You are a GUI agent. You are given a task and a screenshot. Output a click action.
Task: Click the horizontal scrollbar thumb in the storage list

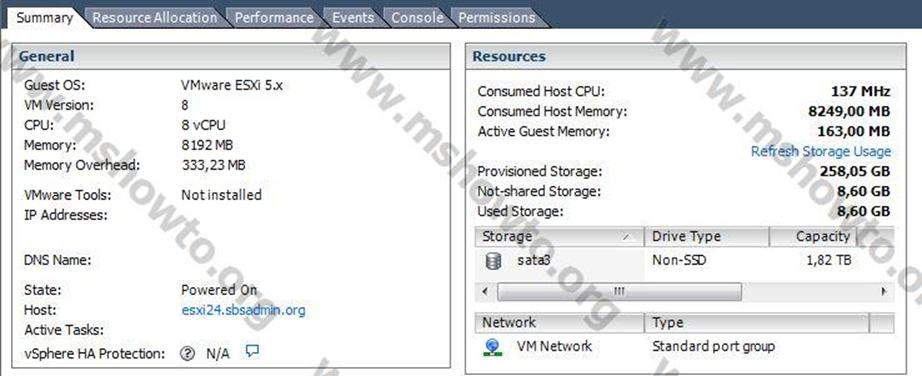[619, 291]
